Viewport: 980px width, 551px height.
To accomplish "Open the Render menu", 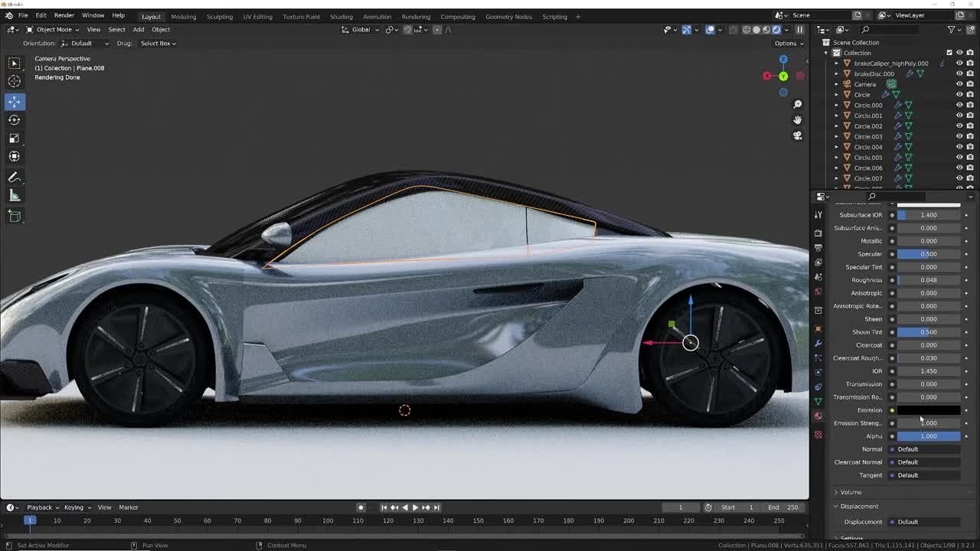I will coord(64,15).
